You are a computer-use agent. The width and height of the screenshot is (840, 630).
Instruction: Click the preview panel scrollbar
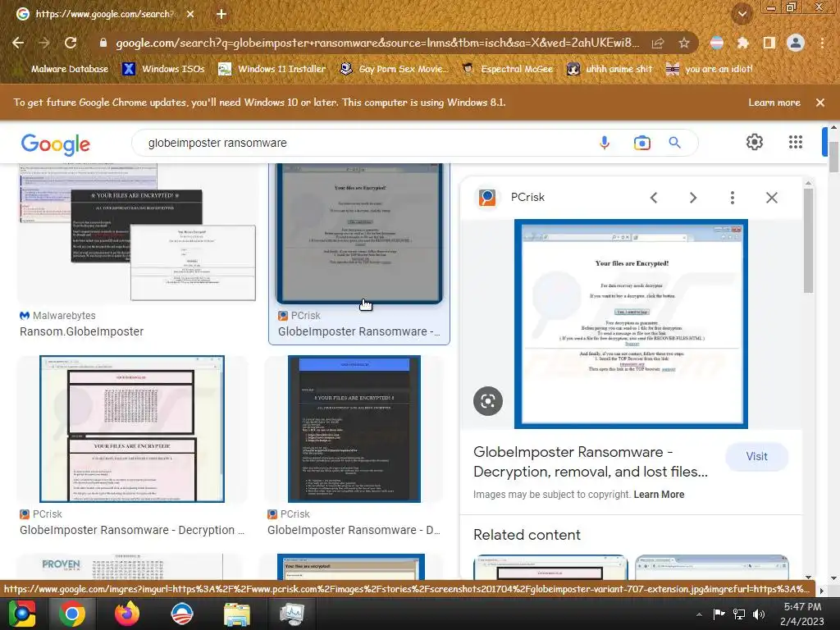(808, 241)
